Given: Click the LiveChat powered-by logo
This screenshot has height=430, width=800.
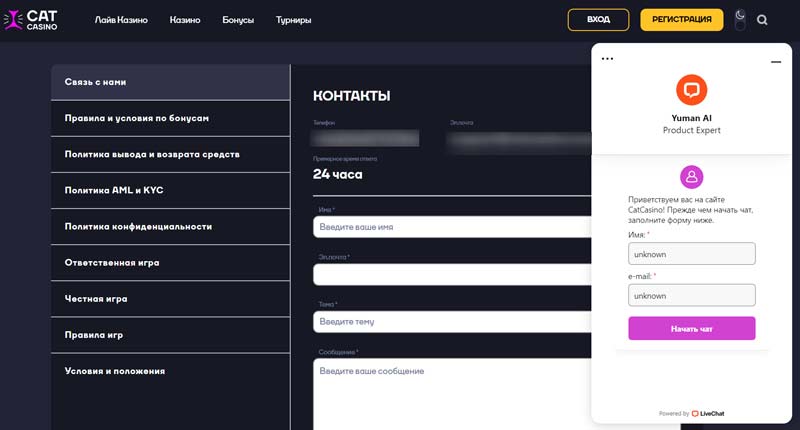Looking at the screenshot, I should (708, 413).
